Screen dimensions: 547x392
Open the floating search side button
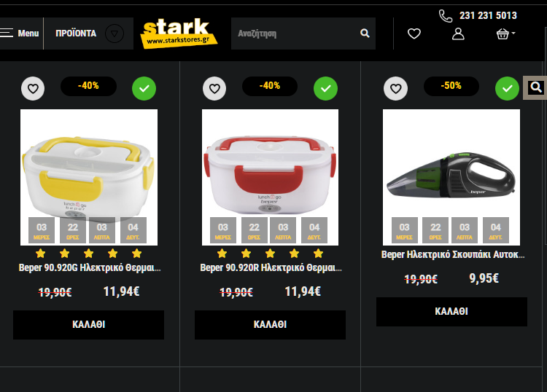[535, 87]
